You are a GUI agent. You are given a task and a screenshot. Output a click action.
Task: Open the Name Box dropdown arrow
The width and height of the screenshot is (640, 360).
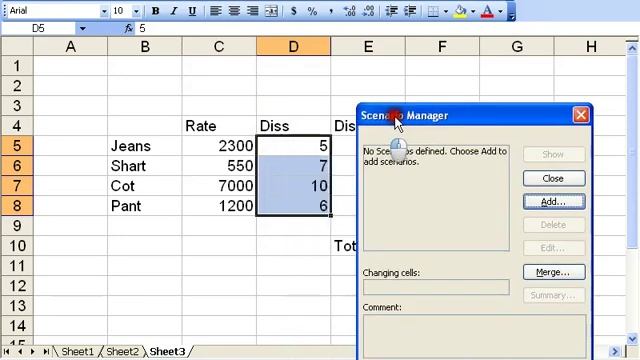82,29
